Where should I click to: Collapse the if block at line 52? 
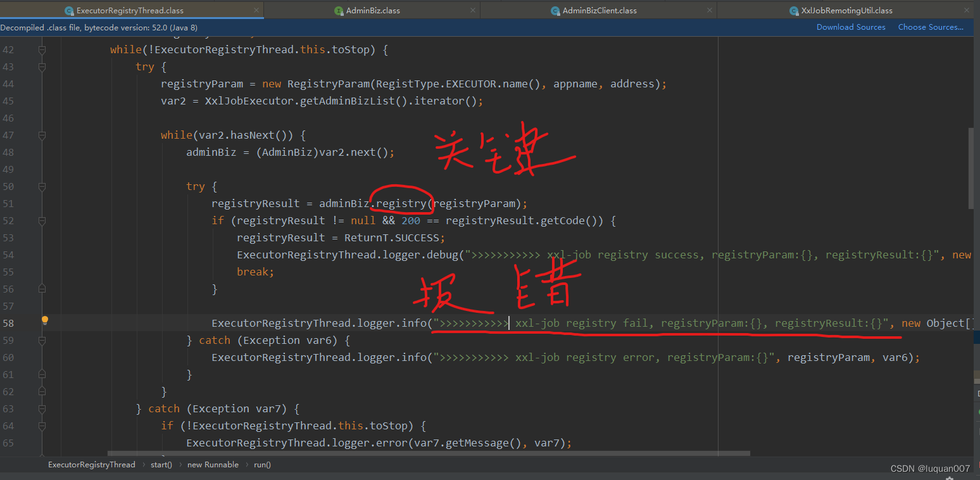pyautogui.click(x=42, y=220)
